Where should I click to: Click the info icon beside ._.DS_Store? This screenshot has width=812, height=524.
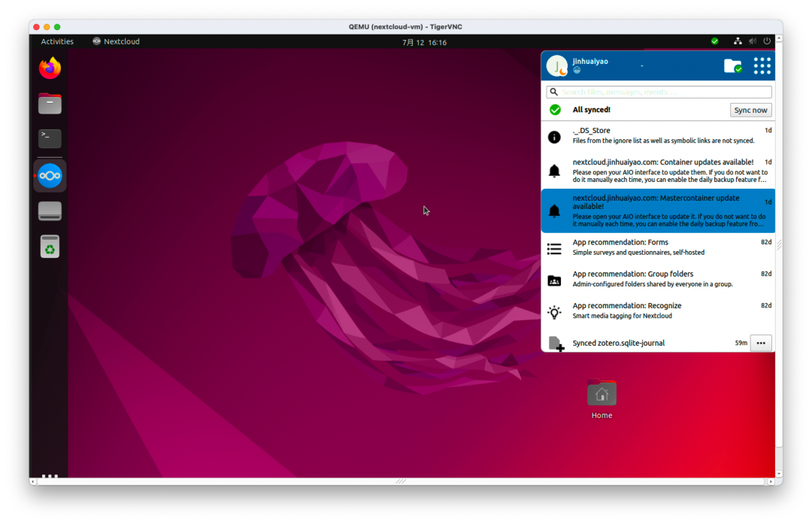point(554,137)
